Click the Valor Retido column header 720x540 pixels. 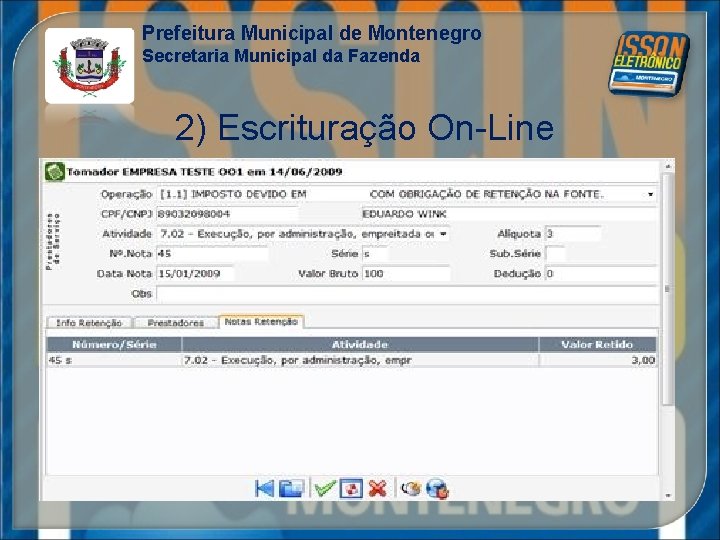(x=597, y=344)
